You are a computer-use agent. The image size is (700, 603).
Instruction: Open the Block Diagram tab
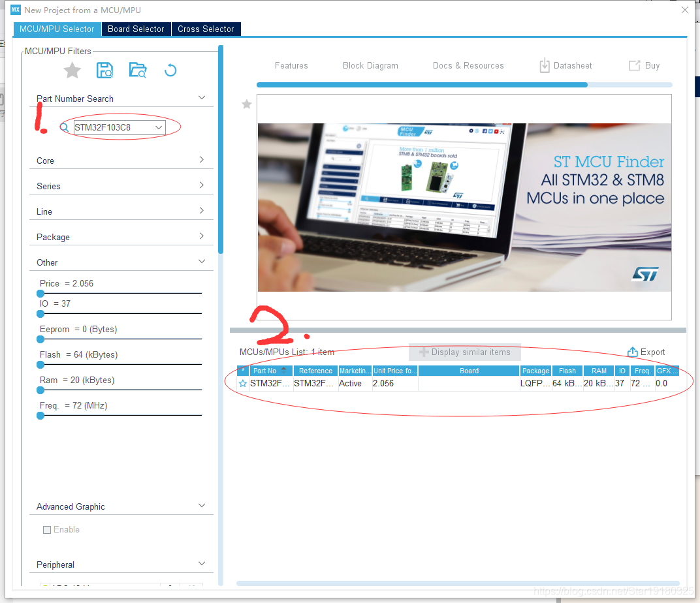pos(370,65)
